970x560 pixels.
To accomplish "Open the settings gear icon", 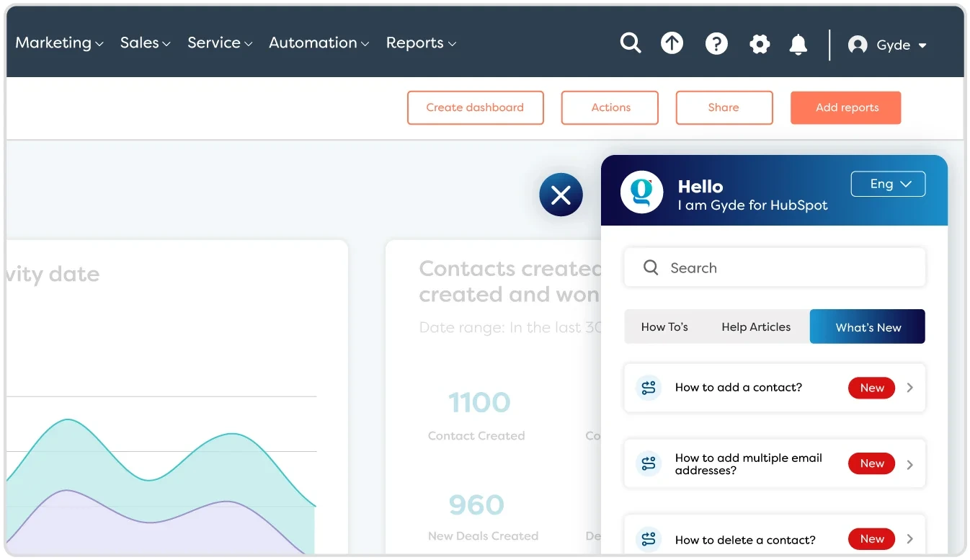I will pos(760,44).
